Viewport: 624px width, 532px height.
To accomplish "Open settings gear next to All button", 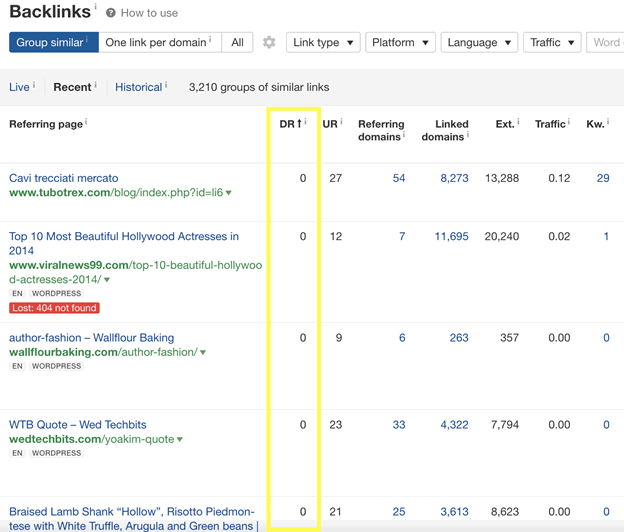I will [x=269, y=42].
